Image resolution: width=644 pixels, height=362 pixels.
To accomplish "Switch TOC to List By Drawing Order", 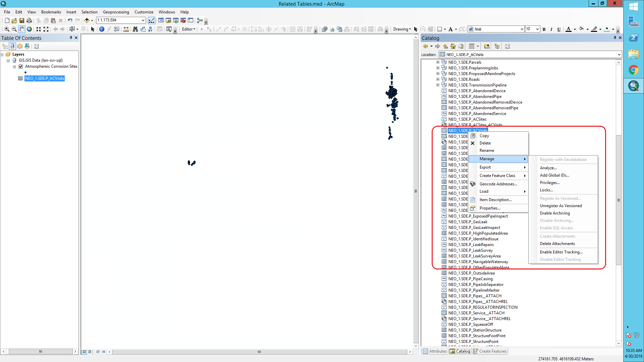I will pyautogui.click(x=5, y=46).
